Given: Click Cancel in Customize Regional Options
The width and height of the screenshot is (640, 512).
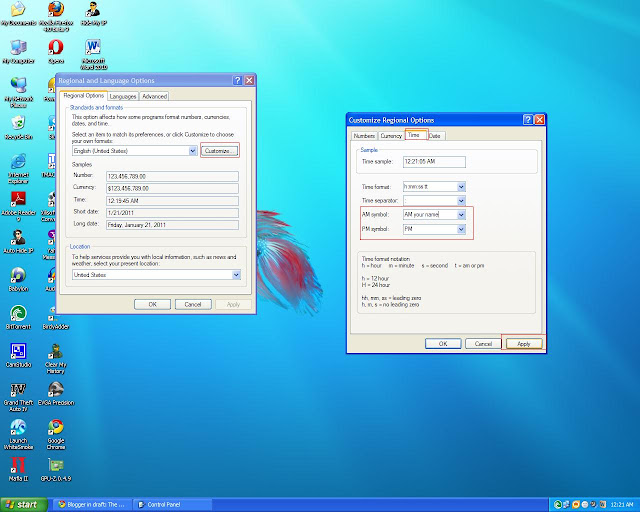Looking at the screenshot, I should click(483, 343).
